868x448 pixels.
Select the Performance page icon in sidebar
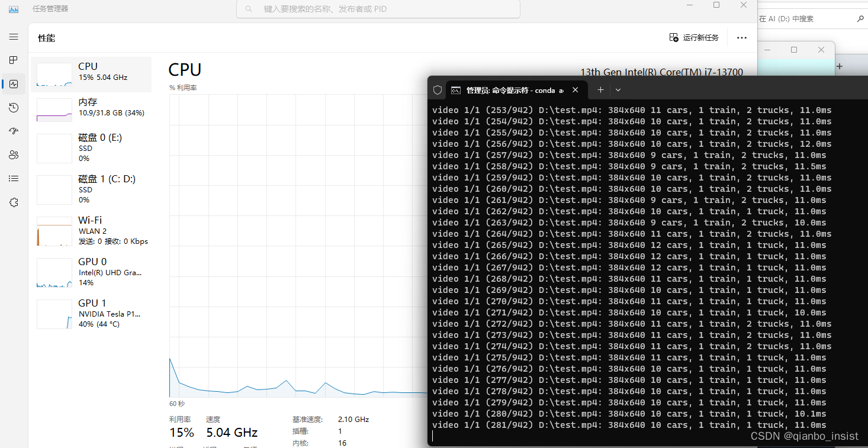click(x=14, y=84)
